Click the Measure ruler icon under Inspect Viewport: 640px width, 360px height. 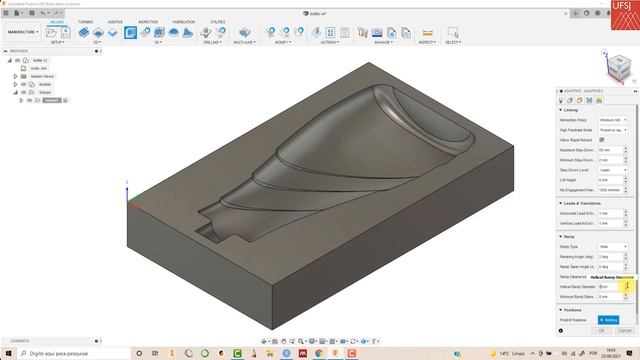pyautogui.click(x=427, y=33)
